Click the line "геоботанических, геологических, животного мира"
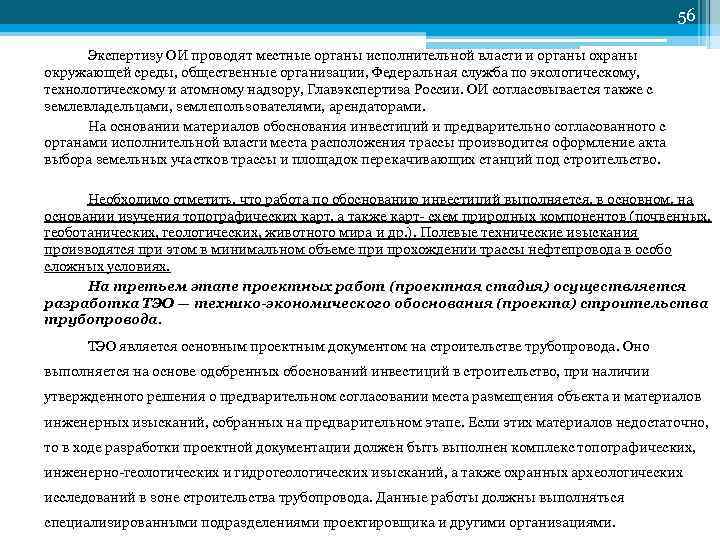 [341, 233]
